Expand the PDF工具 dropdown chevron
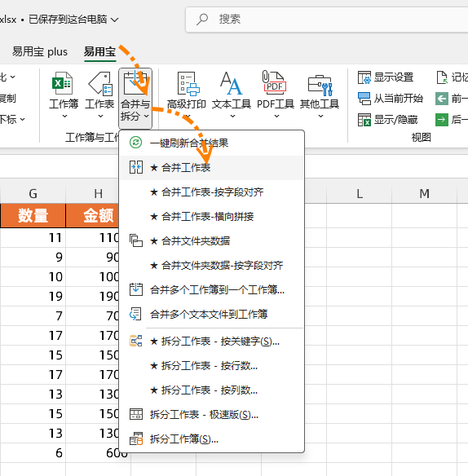Image resolution: width=468 pixels, height=476 pixels. pyautogui.click(x=276, y=116)
